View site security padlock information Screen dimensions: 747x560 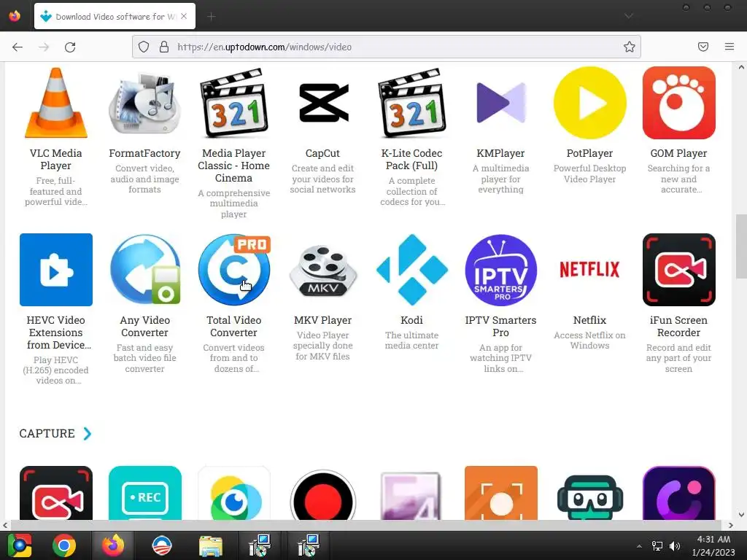tap(164, 47)
